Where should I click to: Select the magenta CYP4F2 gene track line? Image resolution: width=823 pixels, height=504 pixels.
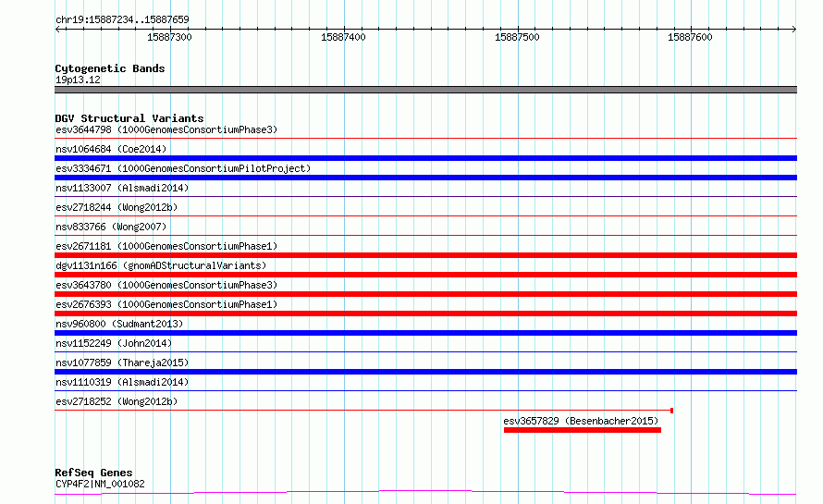(x=425, y=493)
